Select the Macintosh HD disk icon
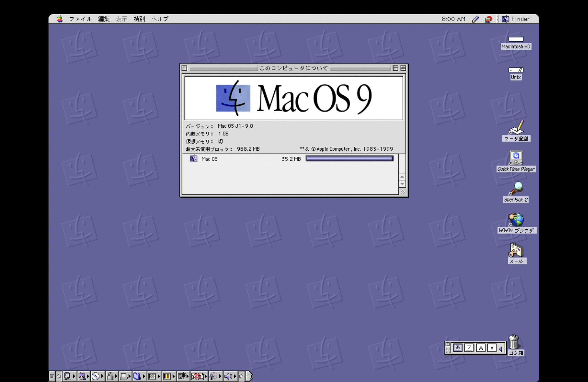The width and height of the screenshot is (588, 382). pos(516,39)
